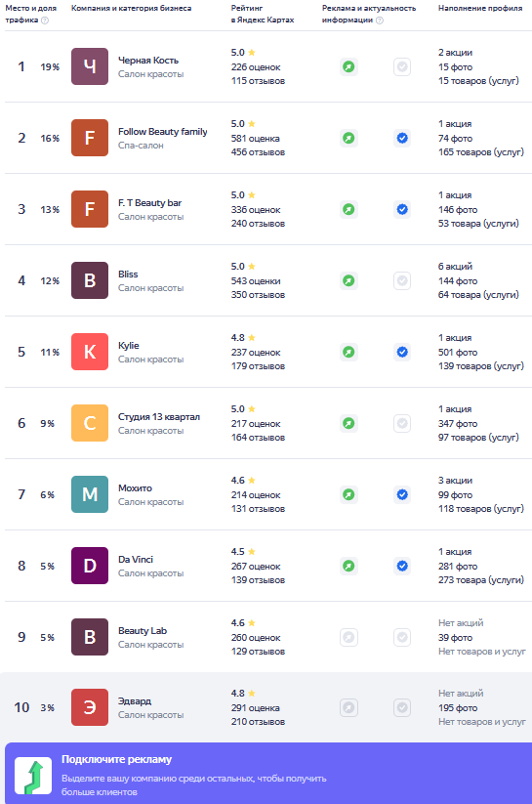Click the Kylie letter K avatar
Image resolution: width=532 pixels, height=804 pixels.
click(90, 352)
